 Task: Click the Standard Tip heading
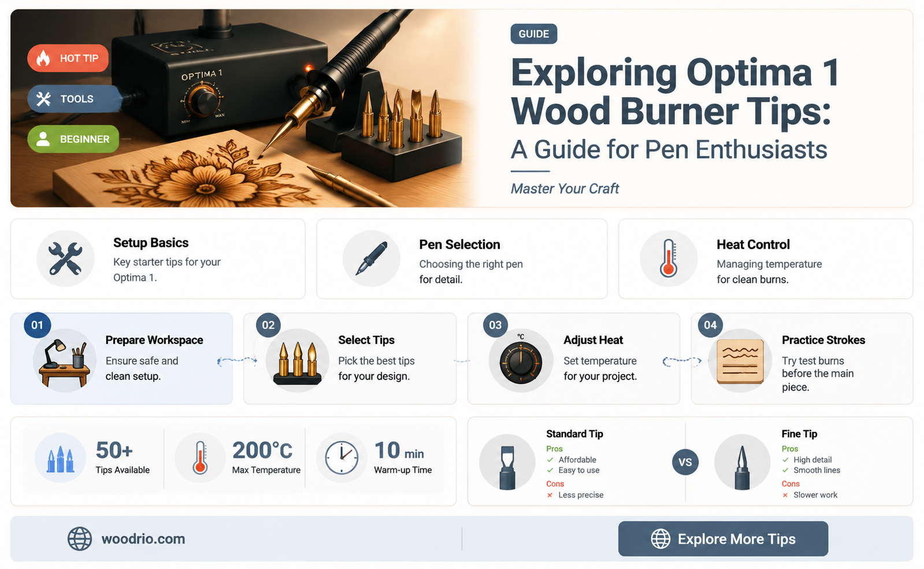(x=575, y=434)
